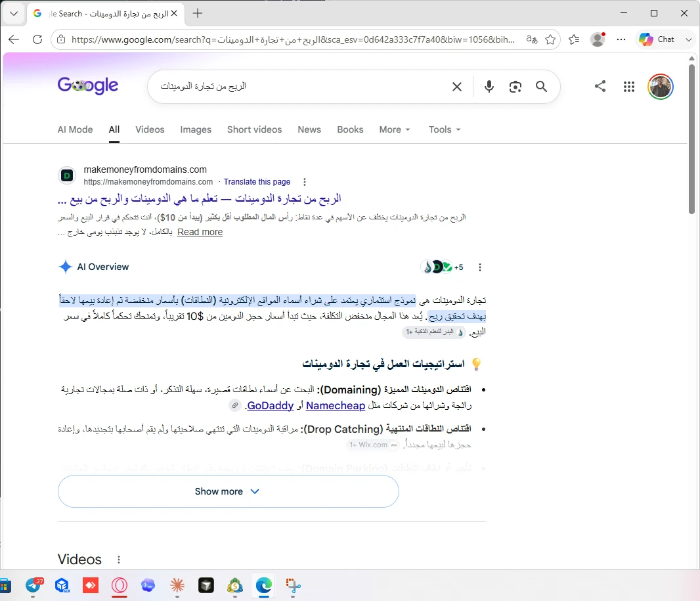
Task: Click Translate this page link
Action: click(x=257, y=182)
